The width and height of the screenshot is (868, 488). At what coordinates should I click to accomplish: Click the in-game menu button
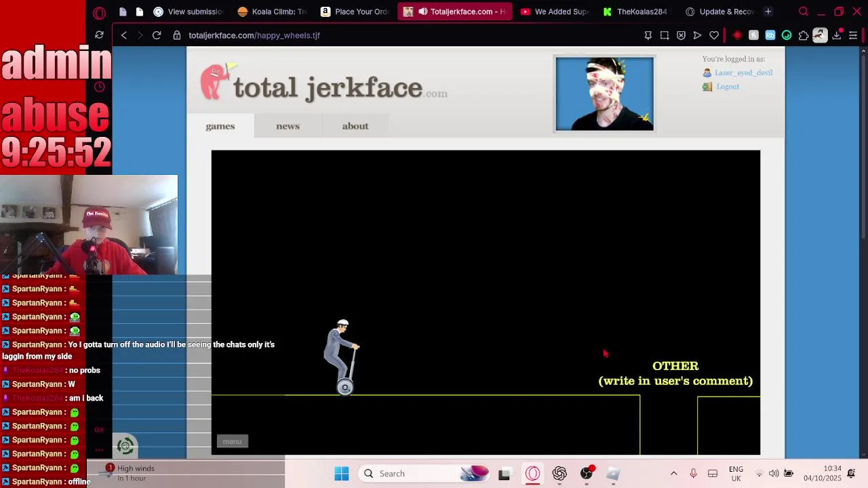[x=232, y=441]
